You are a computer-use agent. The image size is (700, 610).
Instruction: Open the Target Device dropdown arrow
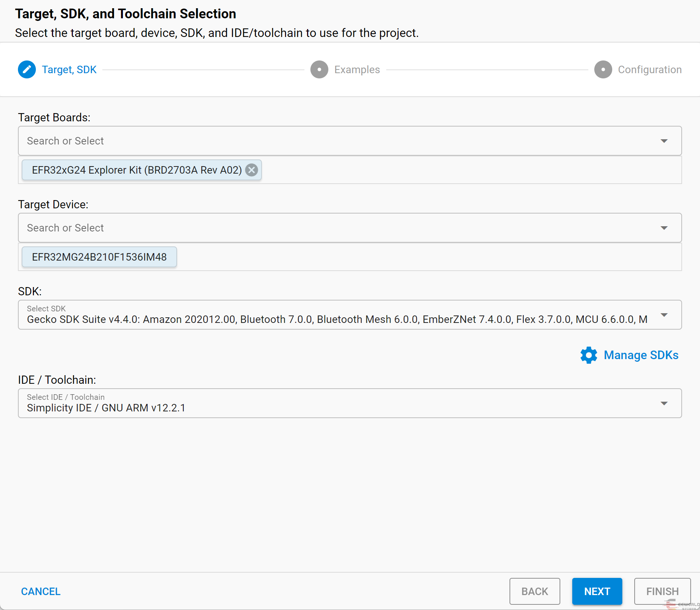coord(664,228)
